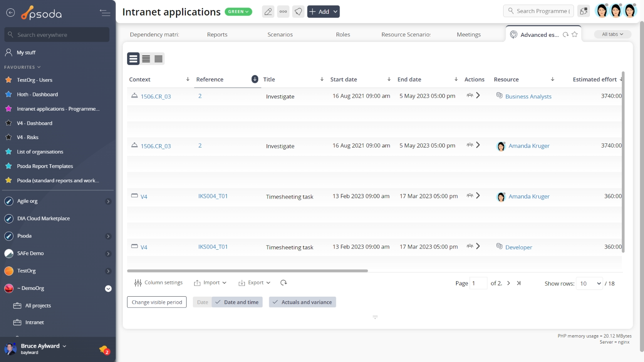The width and height of the screenshot is (644, 362).
Task: Sort by End date column arrow
Action: [456, 79]
